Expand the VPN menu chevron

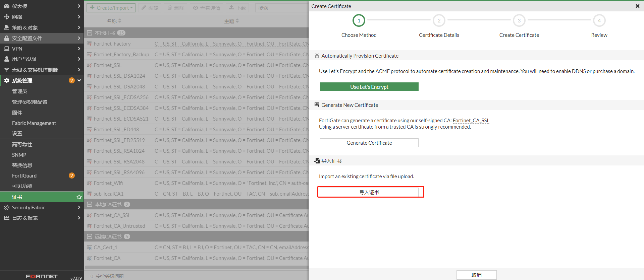click(x=79, y=49)
